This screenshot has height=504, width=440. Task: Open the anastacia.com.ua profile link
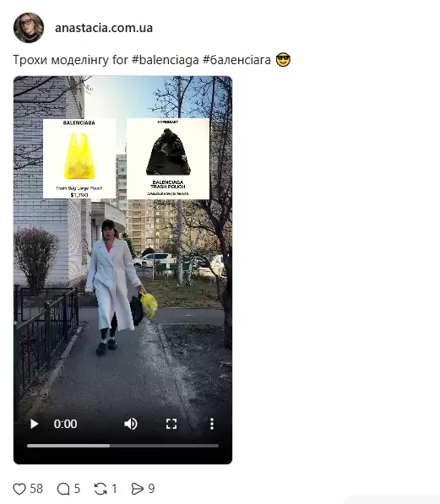tap(104, 28)
